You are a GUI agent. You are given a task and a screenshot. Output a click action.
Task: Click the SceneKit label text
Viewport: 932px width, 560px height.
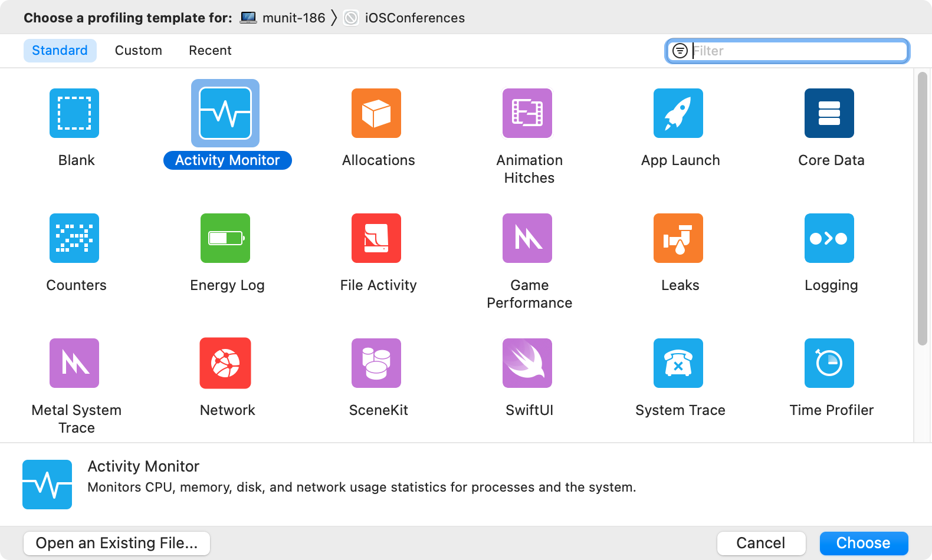click(x=379, y=410)
